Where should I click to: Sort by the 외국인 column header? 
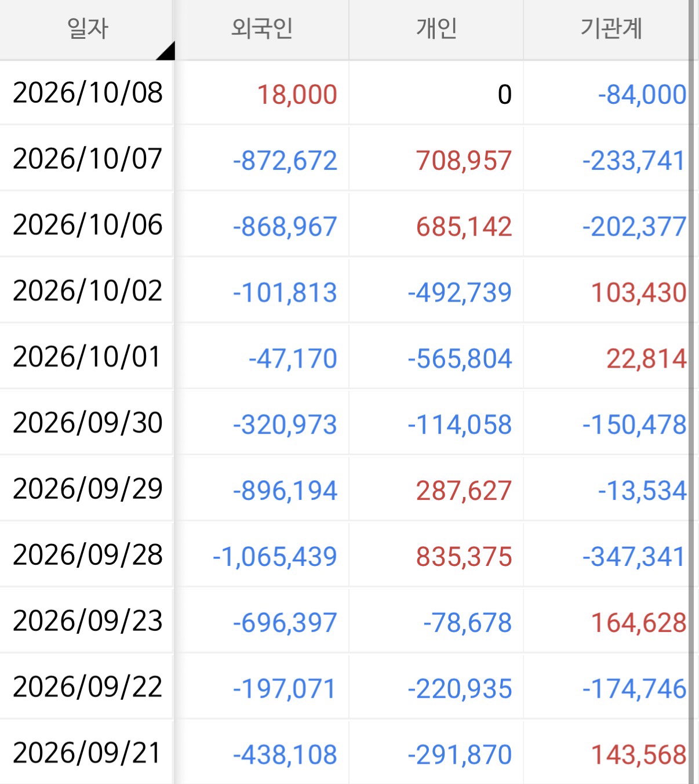click(262, 29)
